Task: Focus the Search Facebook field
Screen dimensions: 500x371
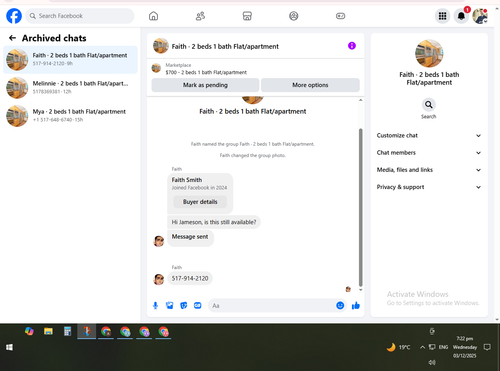Action: pos(80,16)
